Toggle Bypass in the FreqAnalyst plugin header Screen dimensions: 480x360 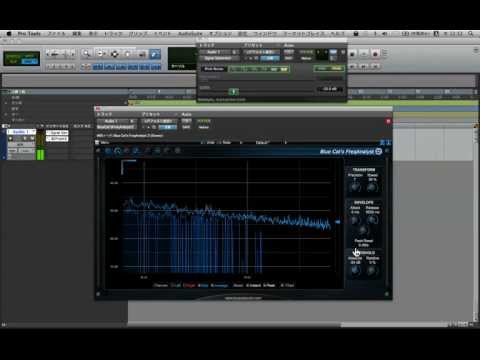pos(204,121)
